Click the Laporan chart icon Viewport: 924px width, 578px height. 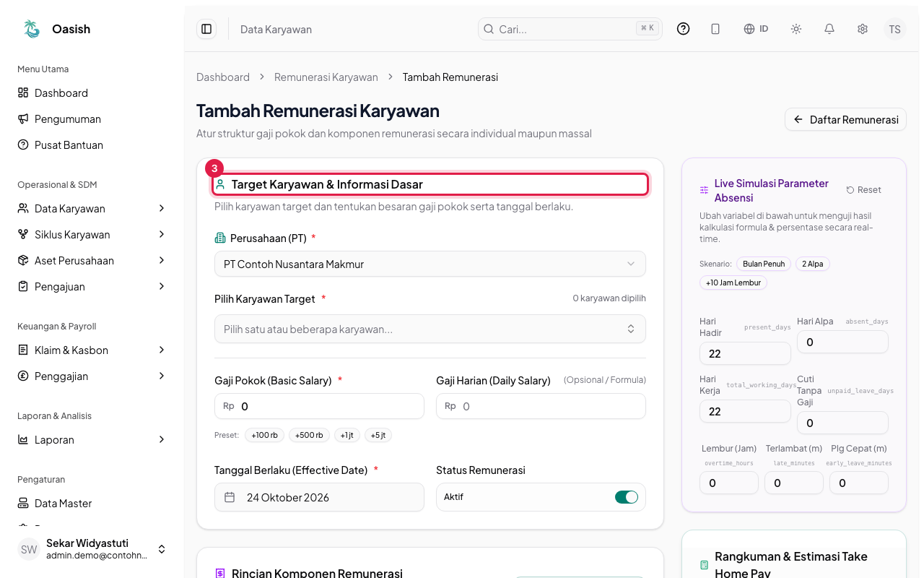coord(23,439)
